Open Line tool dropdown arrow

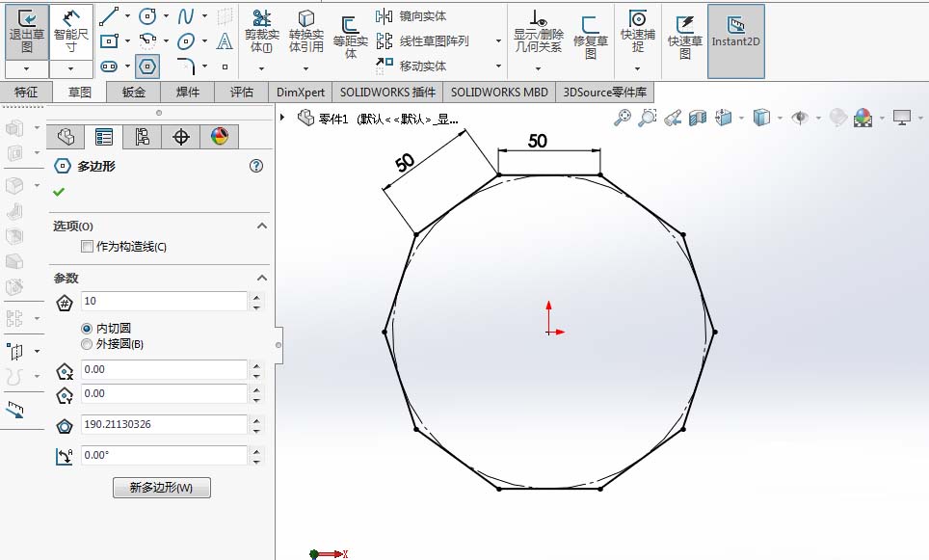[127, 16]
